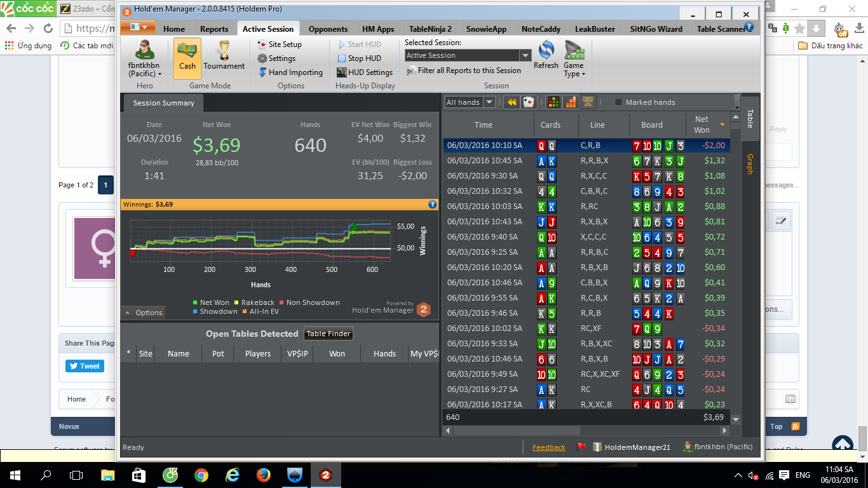Open the fbntkhbn (Pacific) hero selector
Viewport: 868px width, 488px height.
coord(145,58)
